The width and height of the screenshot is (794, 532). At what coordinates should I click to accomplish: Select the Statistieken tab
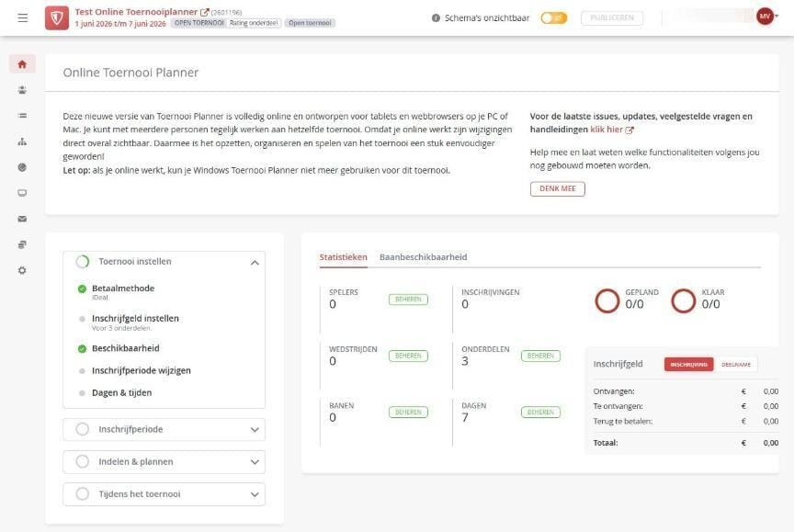343,257
